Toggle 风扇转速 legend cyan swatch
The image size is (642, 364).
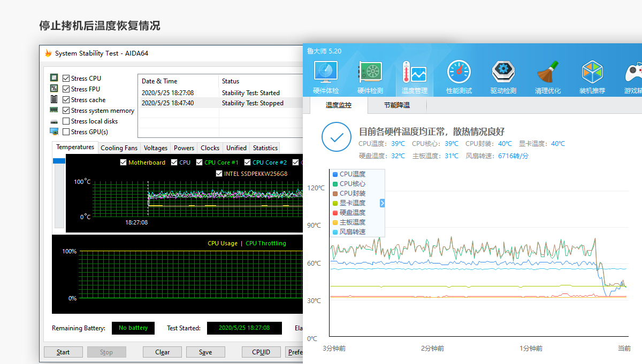click(335, 232)
